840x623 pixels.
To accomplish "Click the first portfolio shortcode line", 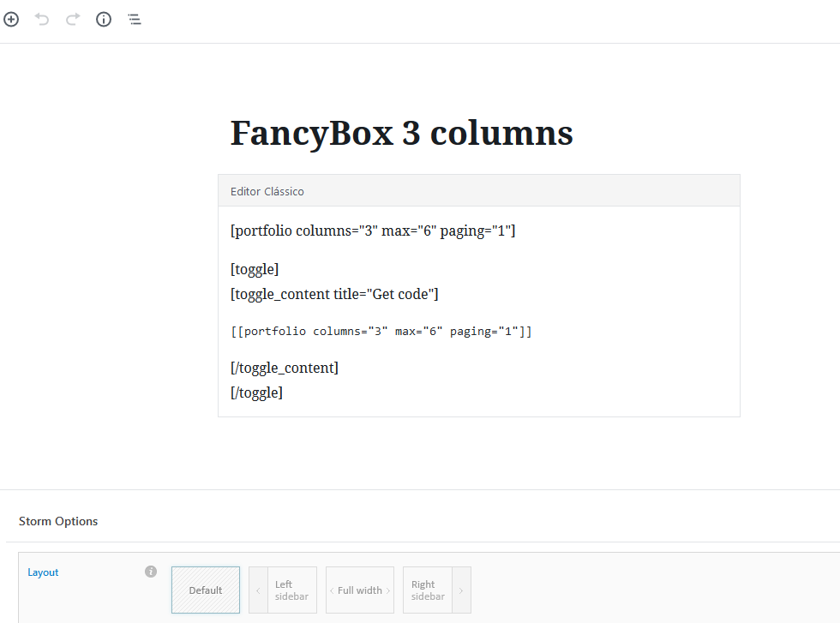I will tap(373, 231).
